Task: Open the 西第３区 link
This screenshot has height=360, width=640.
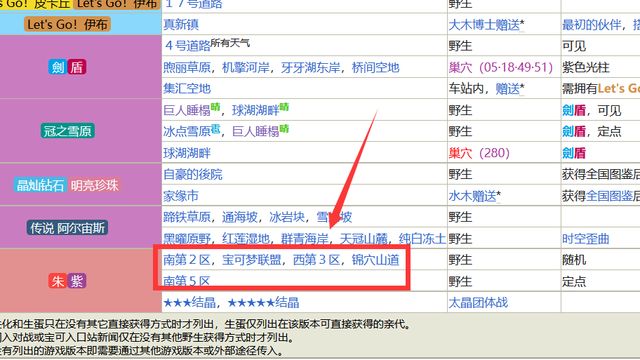Action: pos(317,260)
